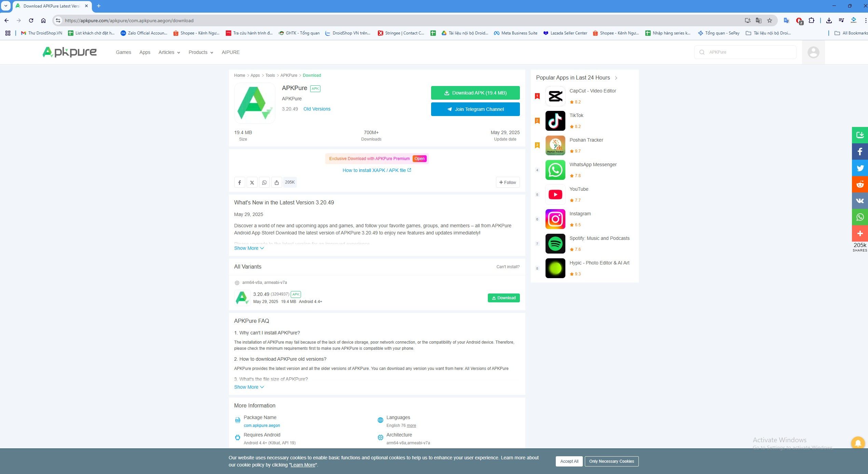
Task: Click the browser back arrow
Action: (x=6, y=20)
